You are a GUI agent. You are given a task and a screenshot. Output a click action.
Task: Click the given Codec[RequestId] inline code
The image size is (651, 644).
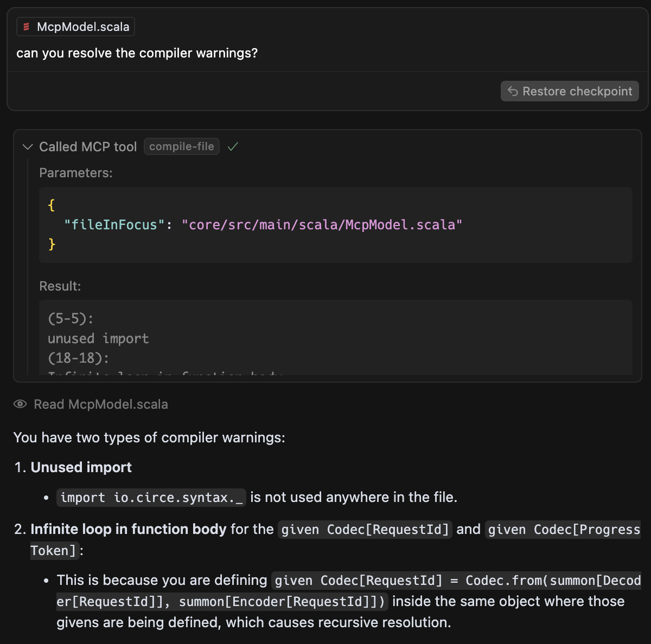[x=365, y=530]
